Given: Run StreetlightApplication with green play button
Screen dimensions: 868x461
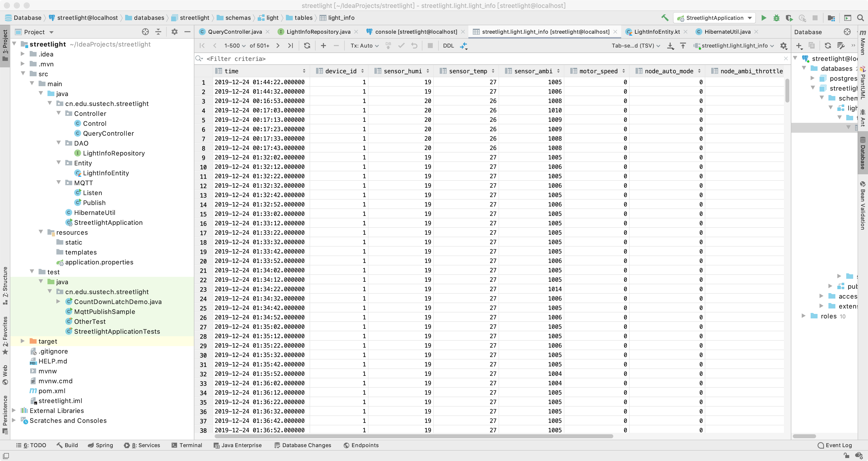Looking at the screenshot, I should tap(764, 18).
